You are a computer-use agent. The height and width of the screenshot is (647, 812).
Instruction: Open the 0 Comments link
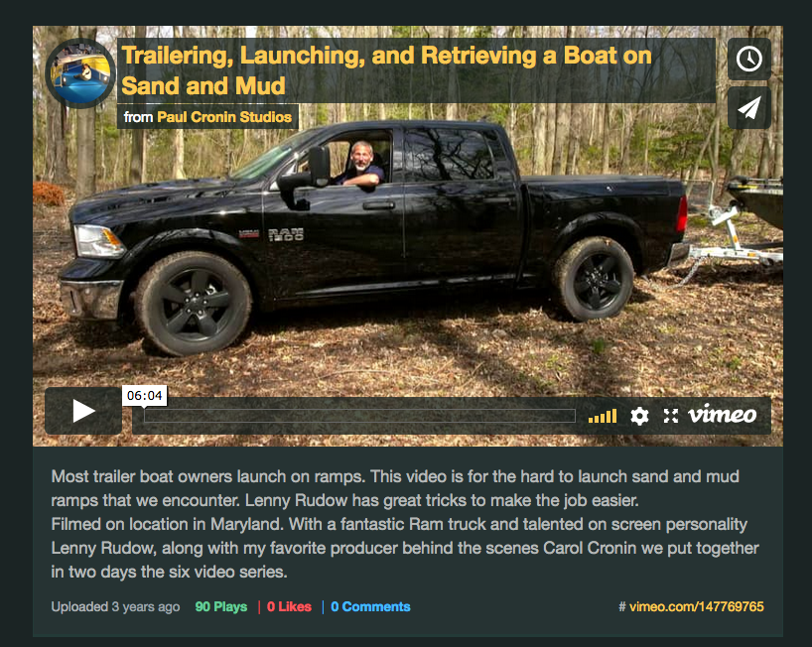coord(370,606)
